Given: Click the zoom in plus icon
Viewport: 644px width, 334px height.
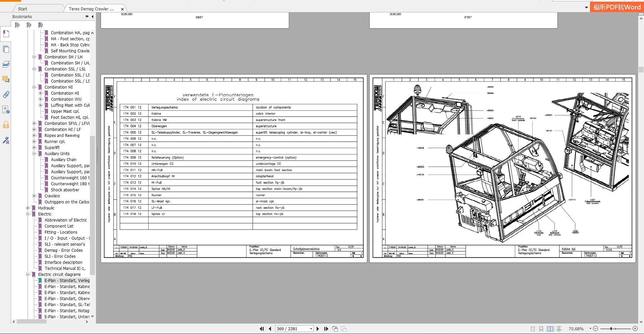Looking at the screenshot, I should coord(635,329).
